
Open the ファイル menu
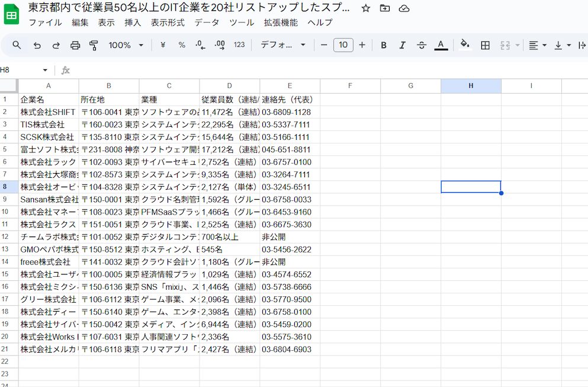pyautogui.click(x=45, y=23)
